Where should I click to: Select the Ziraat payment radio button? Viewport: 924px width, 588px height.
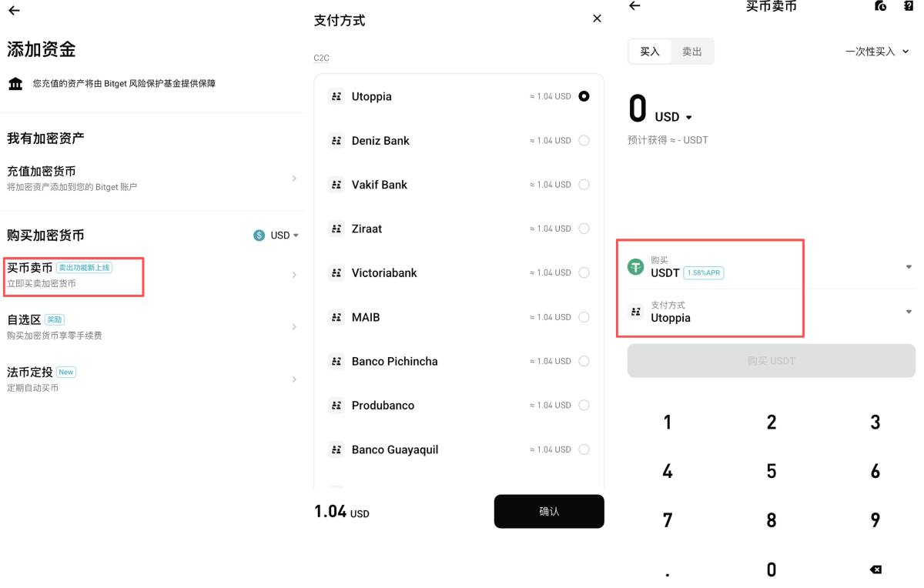pos(583,229)
